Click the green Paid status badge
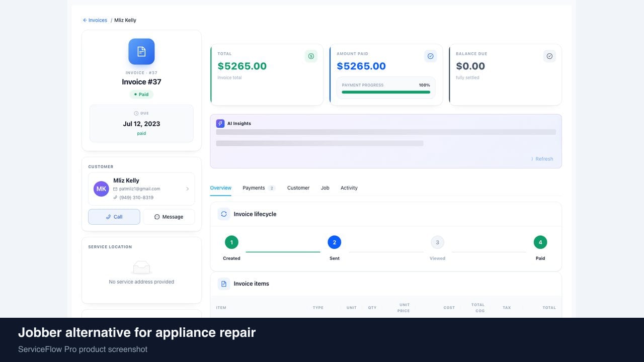644x362 pixels. [141, 95]
